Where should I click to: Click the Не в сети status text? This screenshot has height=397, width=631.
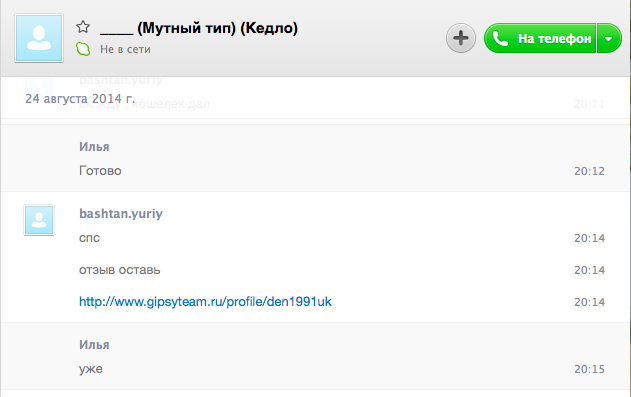click(125, 49)
